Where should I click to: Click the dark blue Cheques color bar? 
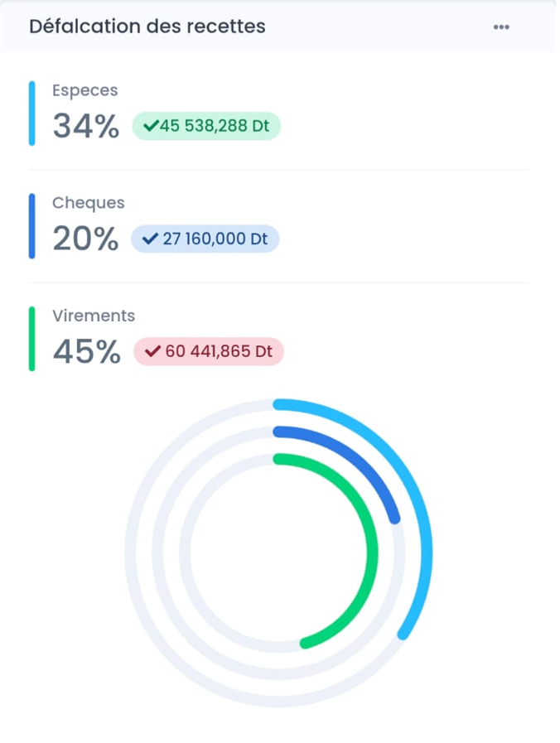point(31,226)
